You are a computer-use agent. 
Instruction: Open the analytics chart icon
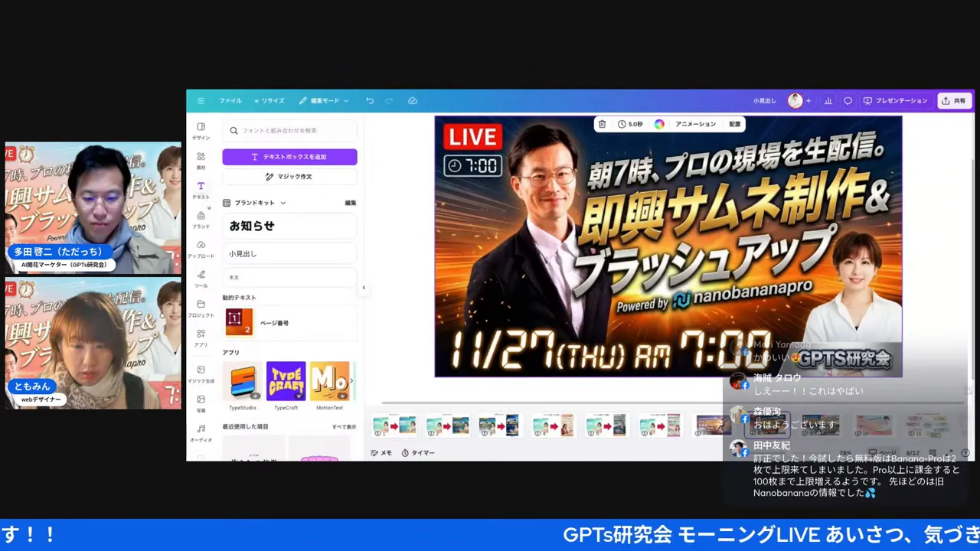coord(828,101)
